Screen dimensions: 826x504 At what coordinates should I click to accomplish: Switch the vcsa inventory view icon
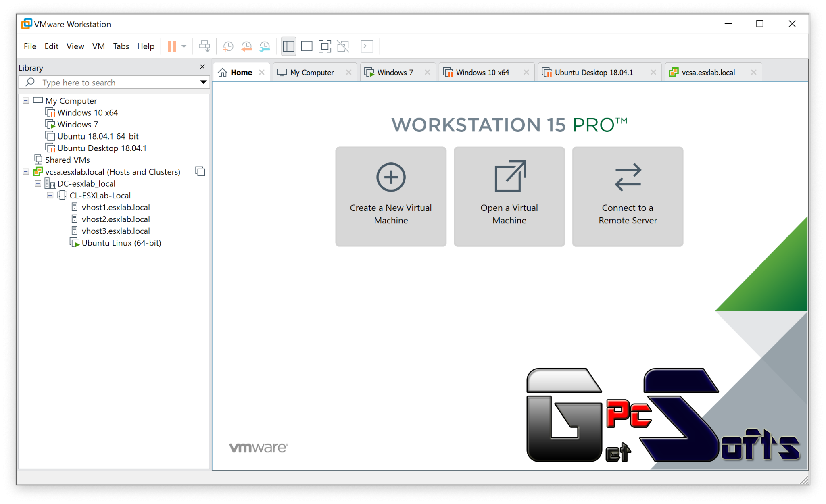(200, 171)
